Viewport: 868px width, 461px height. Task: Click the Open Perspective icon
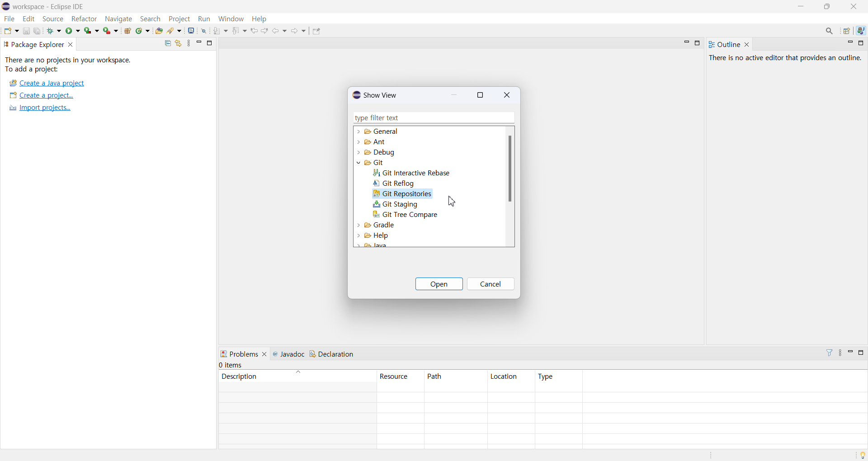(847, 31)
